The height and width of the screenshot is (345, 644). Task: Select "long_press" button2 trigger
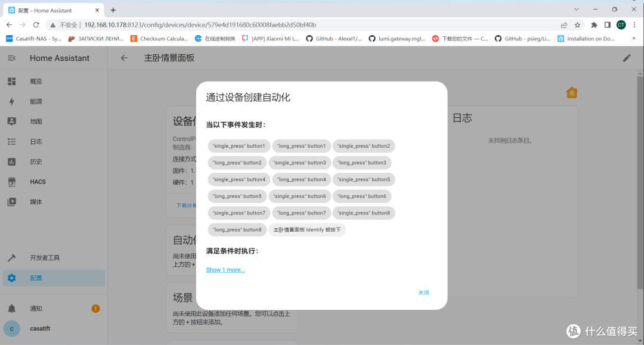237,163
